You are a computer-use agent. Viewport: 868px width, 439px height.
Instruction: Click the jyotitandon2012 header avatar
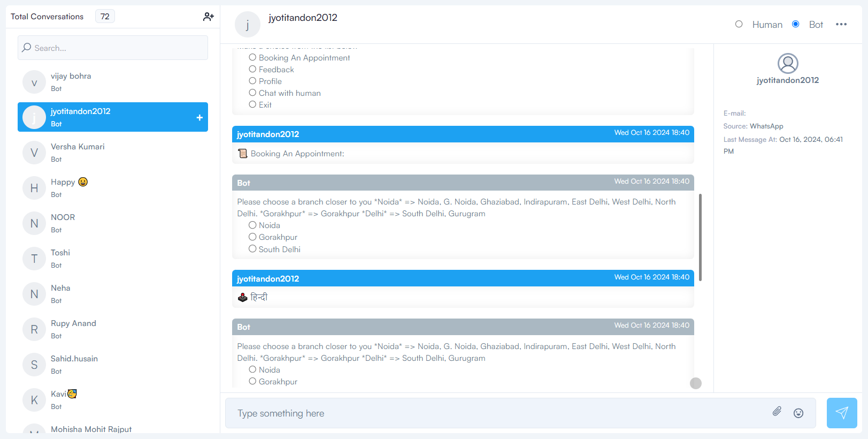(248, 25)
